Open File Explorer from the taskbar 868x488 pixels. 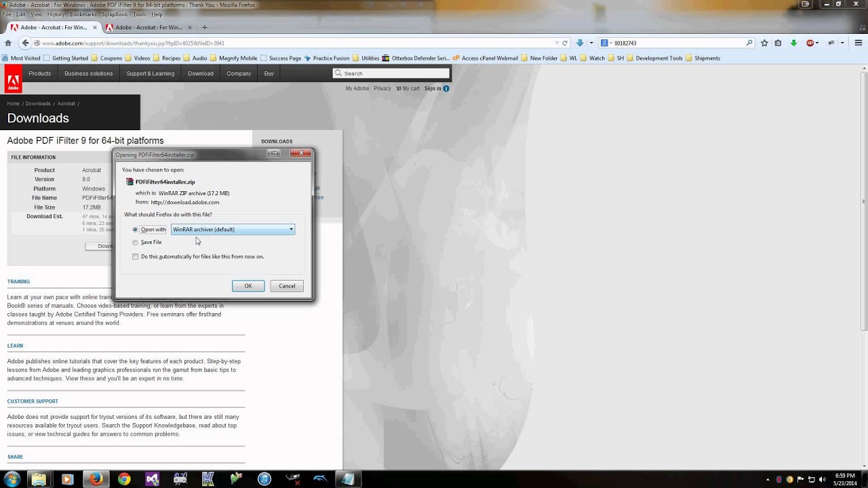[39, 479]
